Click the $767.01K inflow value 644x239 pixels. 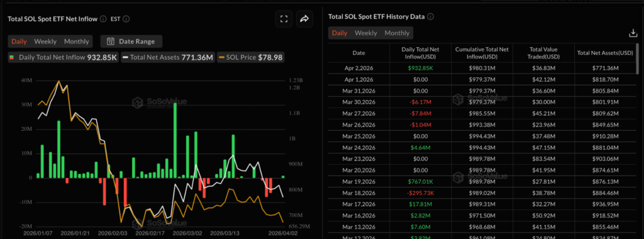click(420, 182)
